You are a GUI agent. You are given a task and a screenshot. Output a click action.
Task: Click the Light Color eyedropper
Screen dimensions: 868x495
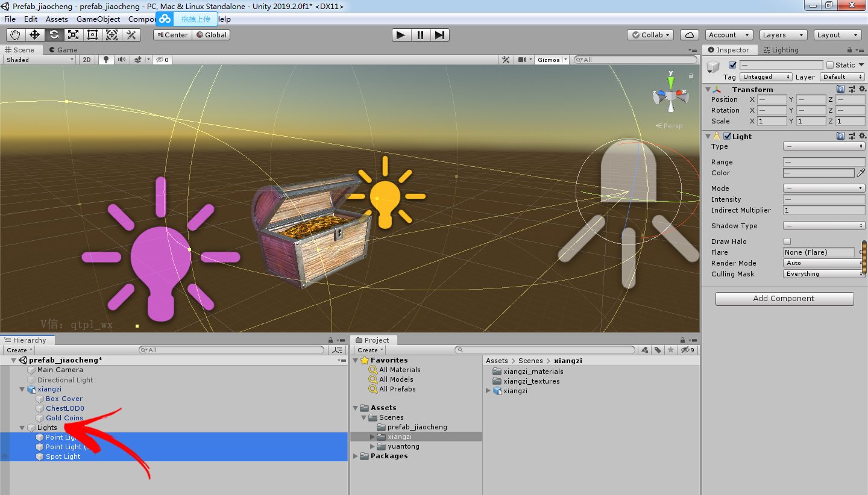[861, 173]
